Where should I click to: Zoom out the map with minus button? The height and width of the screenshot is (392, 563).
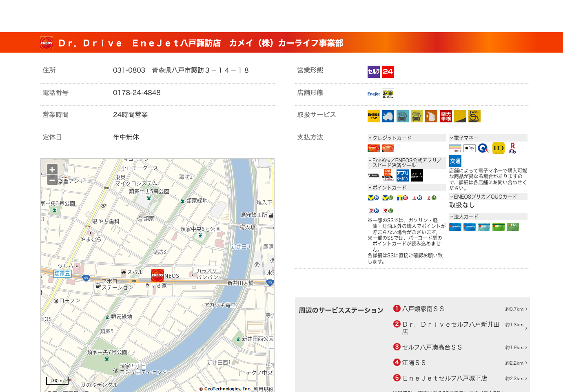(52, 180)
